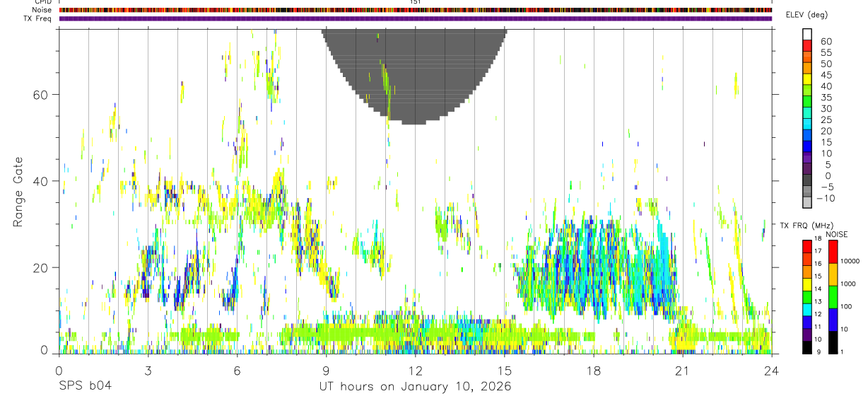Click the '10000' noise legend label
This screenshot has height=401, width=868.
coord(849,261)
